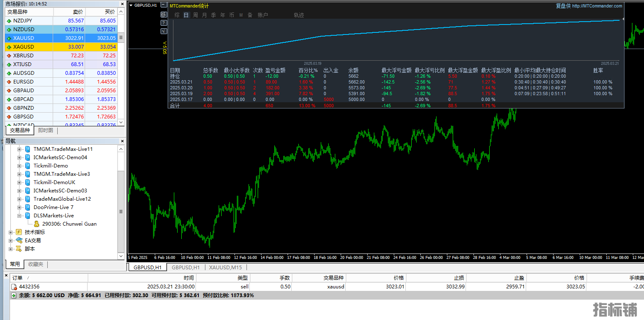Image resolution: width=644 pixels, height=320 pixels.
Task: Click the Chunwei Guan account user icon
Action: (37, 224)
